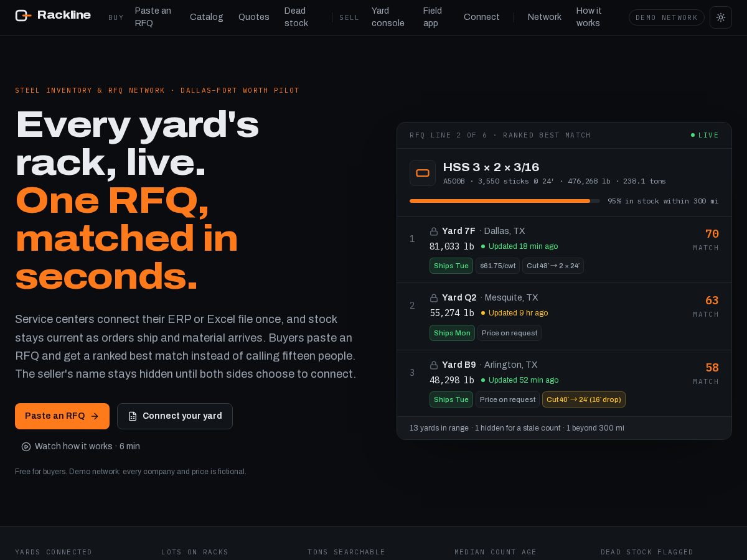Screen dimensions: 747x560
Task: Click the green dot by Updated 18 min ago
Action: [x=483, y=246]
